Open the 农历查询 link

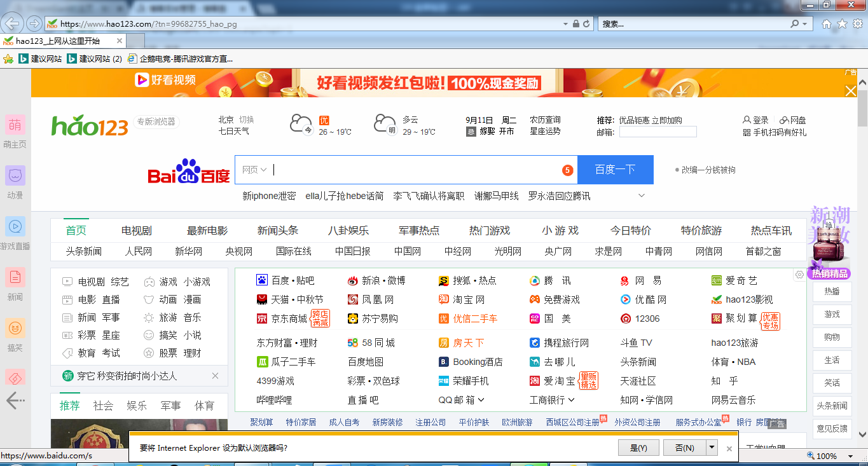tap(546, 120)
